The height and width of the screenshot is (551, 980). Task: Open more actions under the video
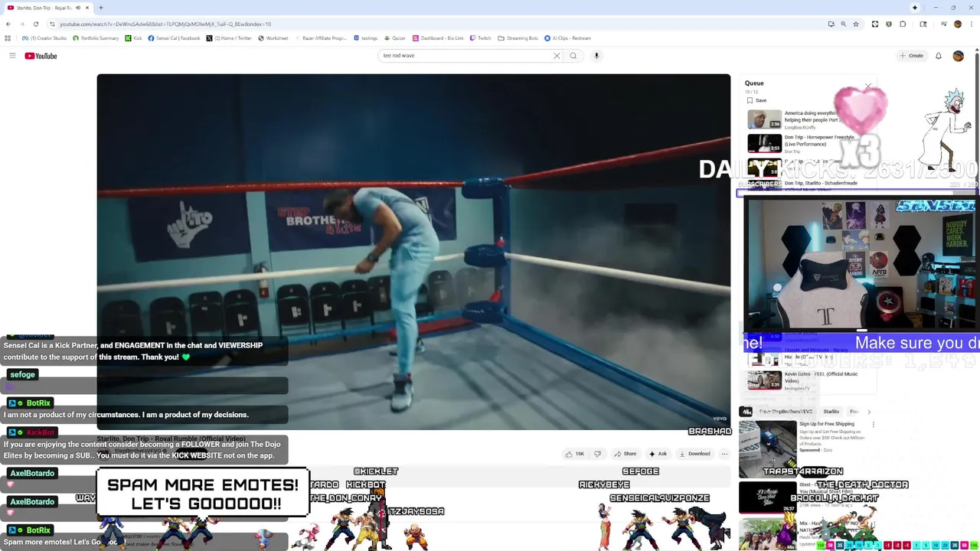(724, 454)
